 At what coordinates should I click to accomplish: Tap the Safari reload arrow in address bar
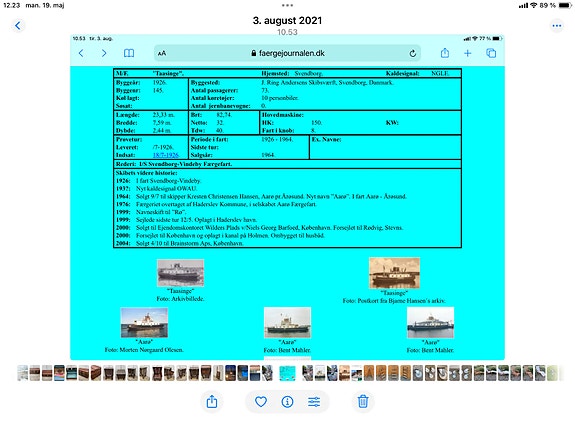click(x=413, y=54)
